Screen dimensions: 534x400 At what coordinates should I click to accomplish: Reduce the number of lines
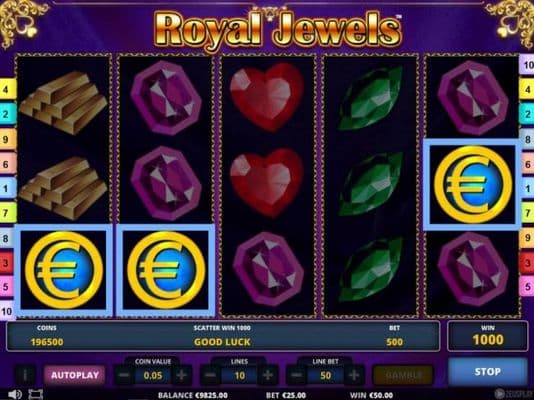pos(210,375)
